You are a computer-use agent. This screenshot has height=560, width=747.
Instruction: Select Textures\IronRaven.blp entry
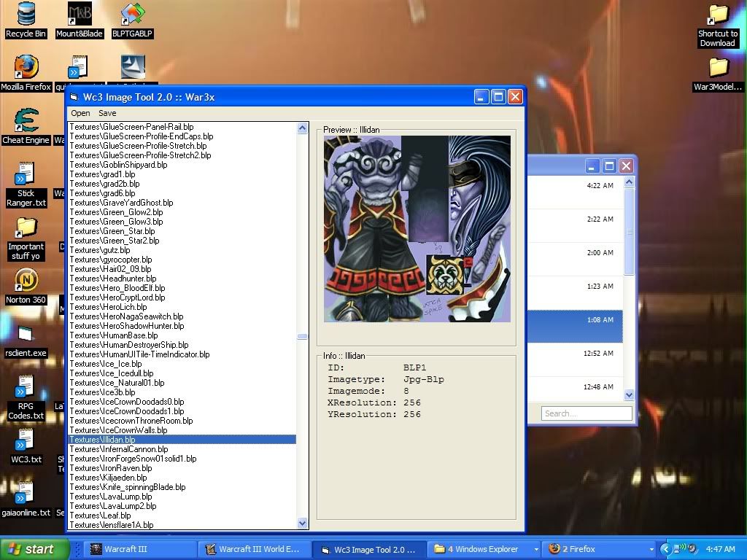tap(182, 468)
